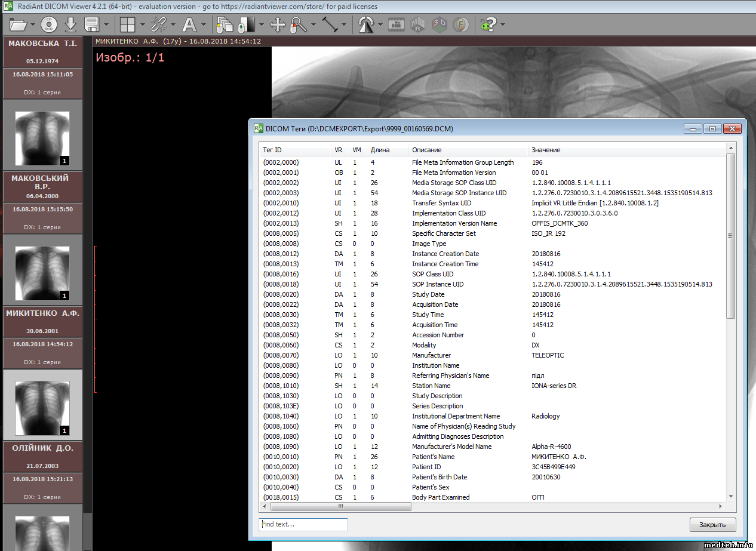Click the 'Find text...' search field
Screen dimensions: 756x551
click(303, 524)
